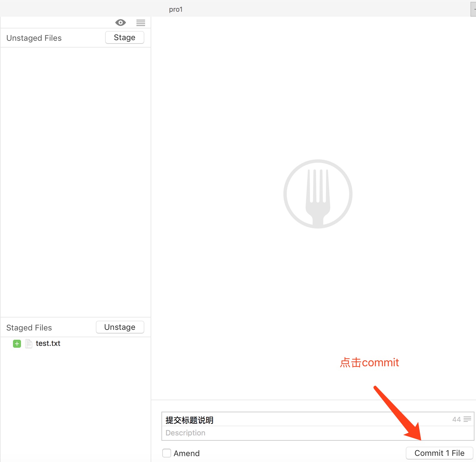476x462 pixels.
Task: Click the Commit 1 File button
Action: (x=439, y=453)
